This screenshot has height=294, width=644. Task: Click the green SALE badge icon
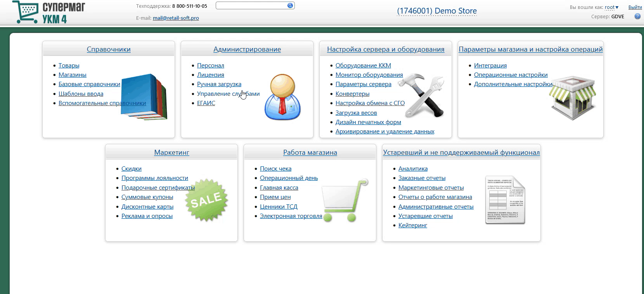click(206, 200)
